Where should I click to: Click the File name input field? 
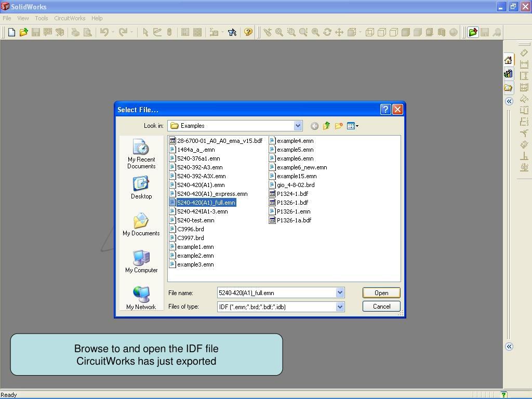click(276, 293)
